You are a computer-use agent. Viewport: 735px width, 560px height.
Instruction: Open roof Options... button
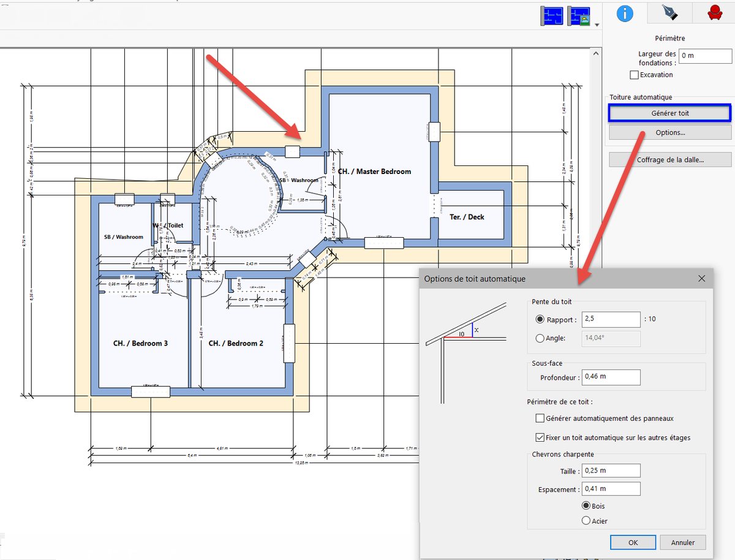(670, 132)
